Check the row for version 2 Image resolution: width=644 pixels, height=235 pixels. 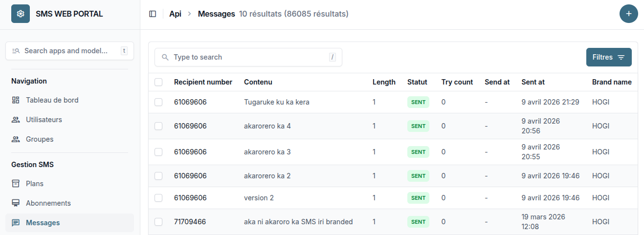point(158,198)
